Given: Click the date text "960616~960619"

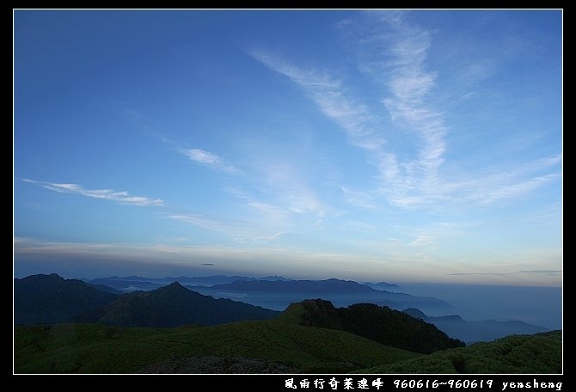Looking at the screenshot, I should pos(443,383).
